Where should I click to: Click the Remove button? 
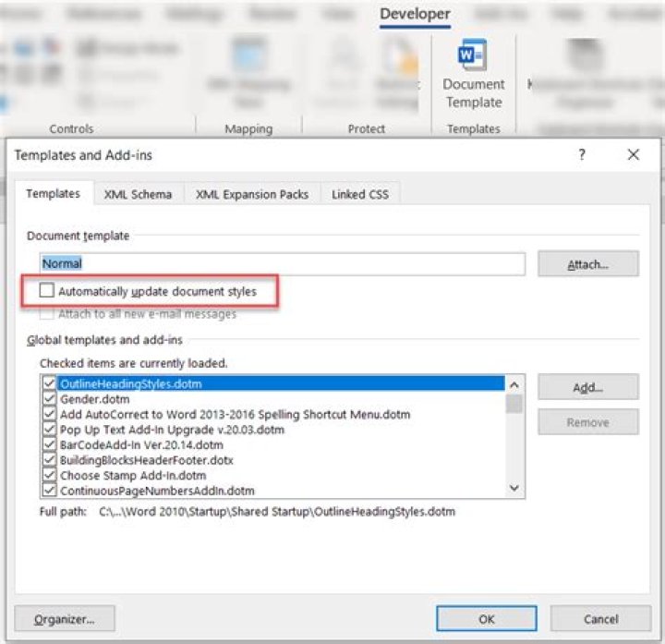pyautogui.click(x=587, y=421)
